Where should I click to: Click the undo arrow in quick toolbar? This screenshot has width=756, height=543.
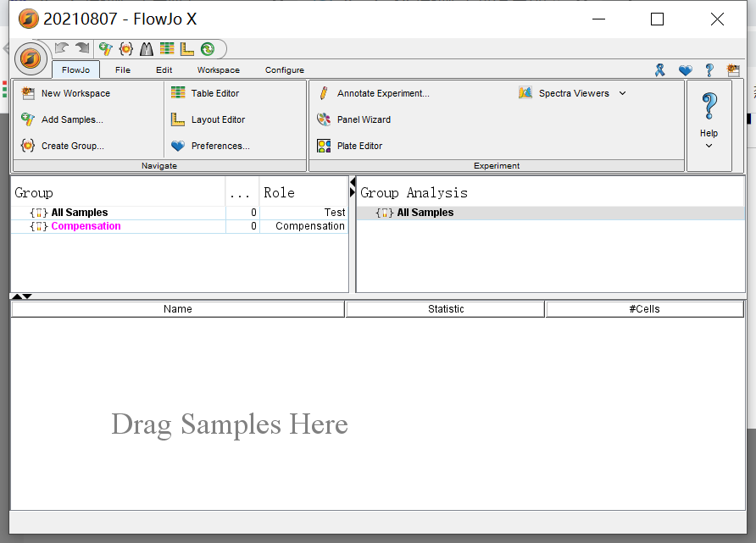[62, 48]
